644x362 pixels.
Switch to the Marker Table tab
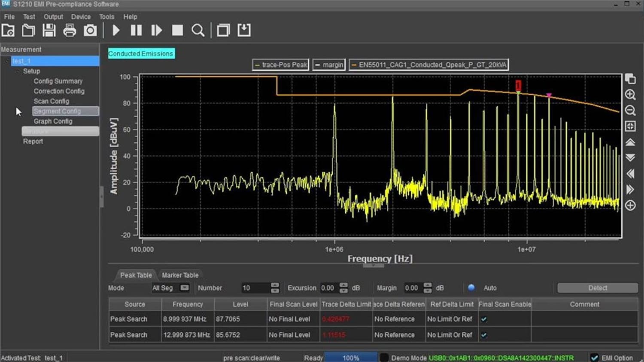coord(180,275)
